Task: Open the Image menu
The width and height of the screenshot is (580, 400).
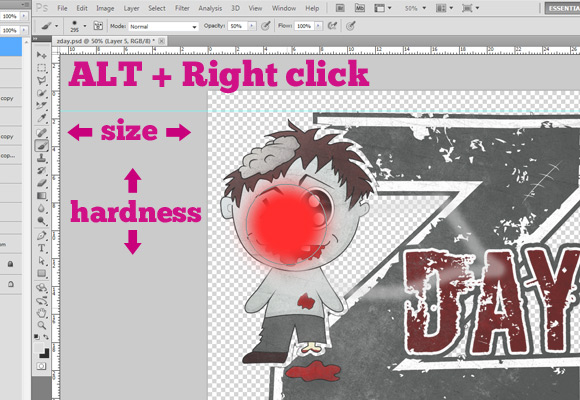Action: pyautogui.click(x=105, y=8)
